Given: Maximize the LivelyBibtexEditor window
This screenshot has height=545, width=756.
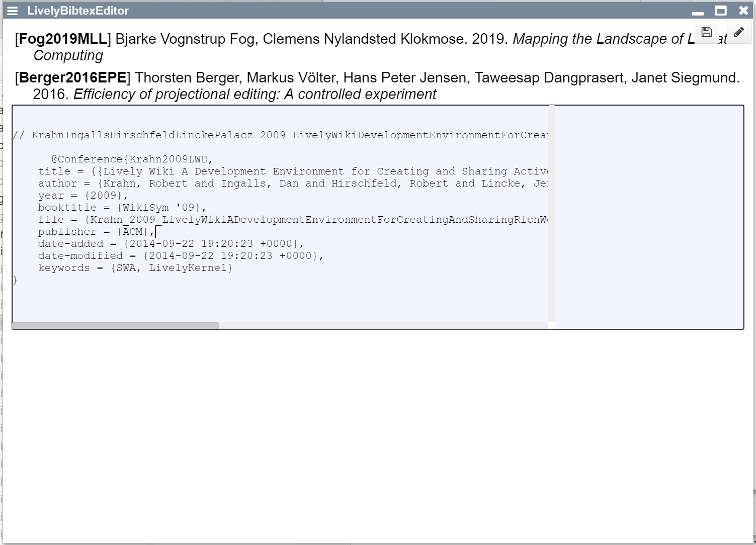Looking at the screenshot, I should point(721,11).
